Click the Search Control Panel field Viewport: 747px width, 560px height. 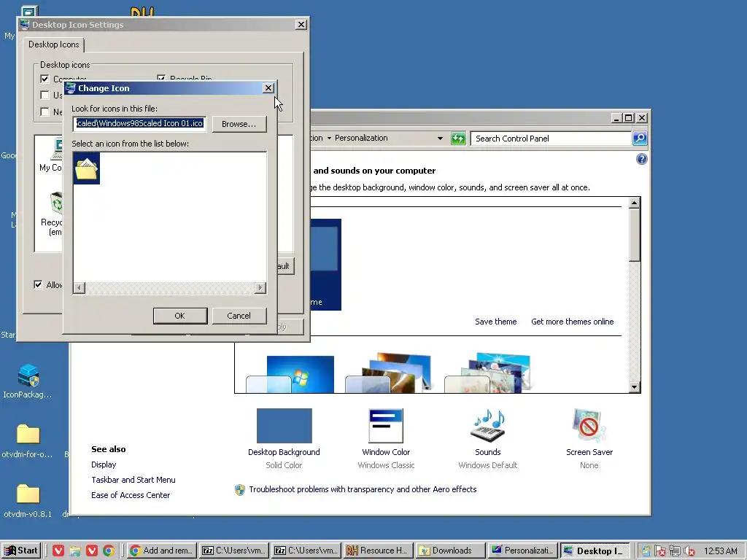click(550, 139)
